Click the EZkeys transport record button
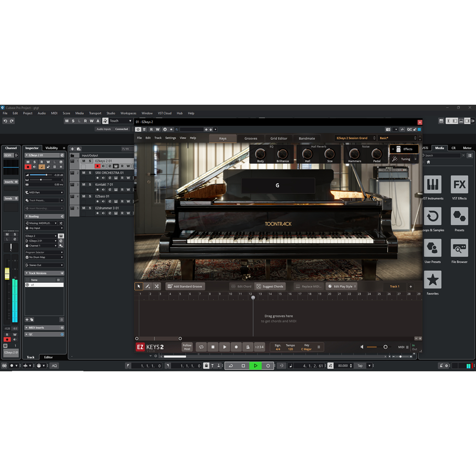 coord(236,347)
